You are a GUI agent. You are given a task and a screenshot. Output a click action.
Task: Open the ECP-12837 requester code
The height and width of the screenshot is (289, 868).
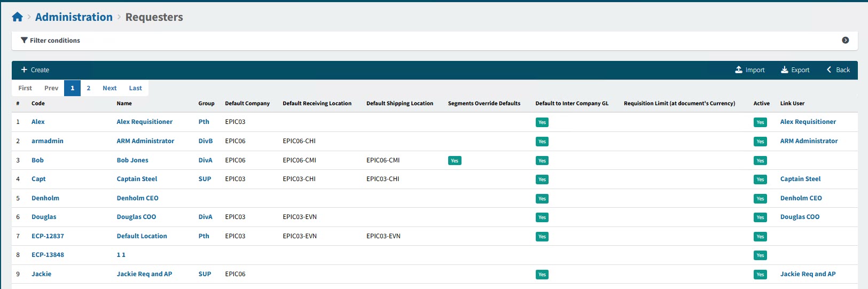[48, 236]
